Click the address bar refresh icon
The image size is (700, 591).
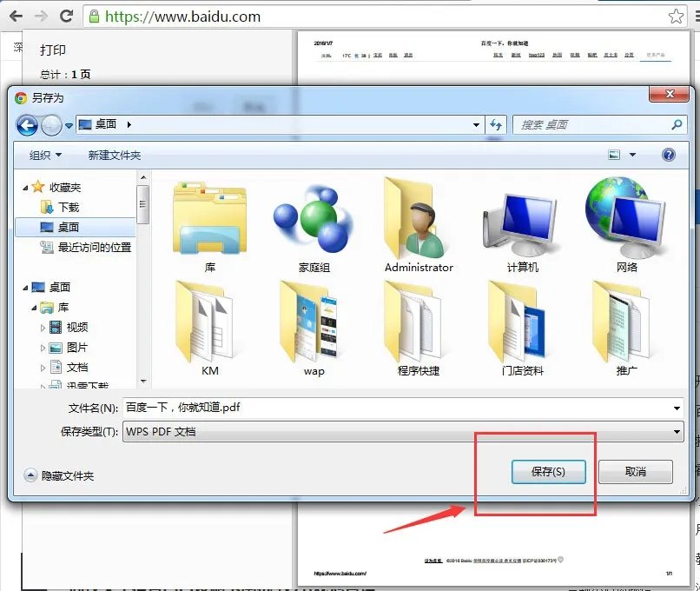pyautogui.click(x=496, y=125)
